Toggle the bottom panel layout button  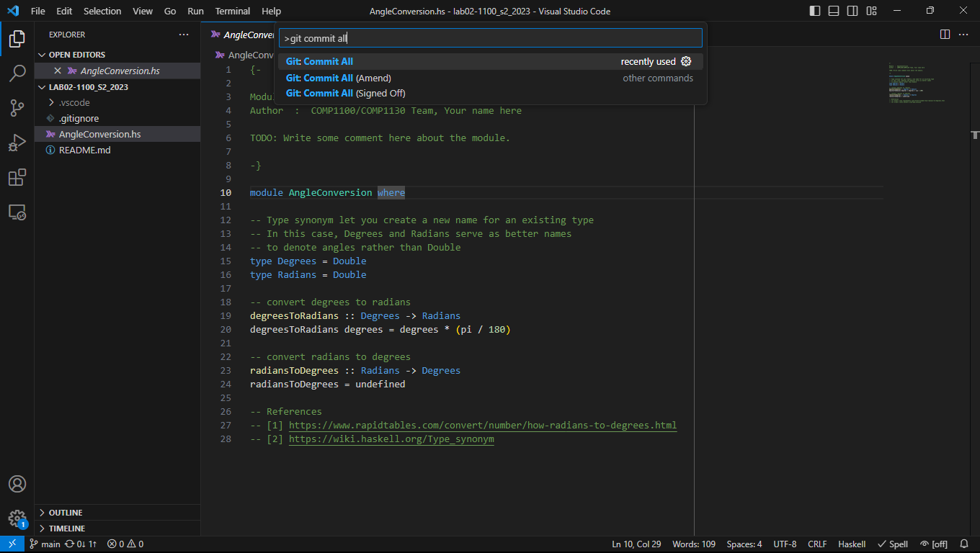coord(834,11)
